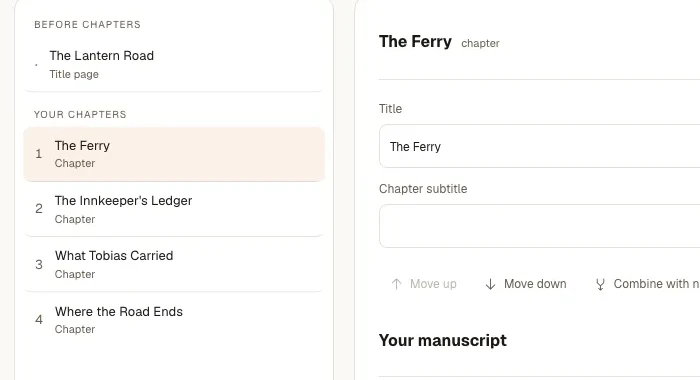Click the Move down button text

tap(535, 284)
